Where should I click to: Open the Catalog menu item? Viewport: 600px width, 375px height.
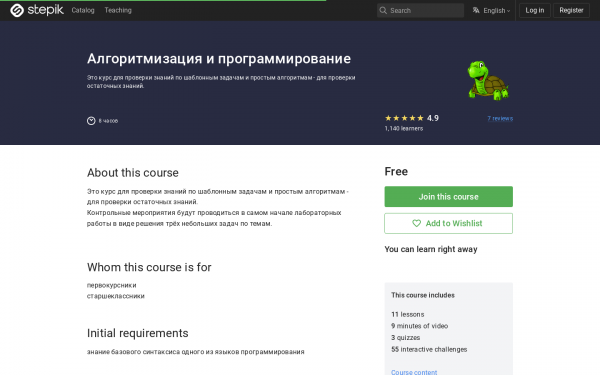click(83, 10)
